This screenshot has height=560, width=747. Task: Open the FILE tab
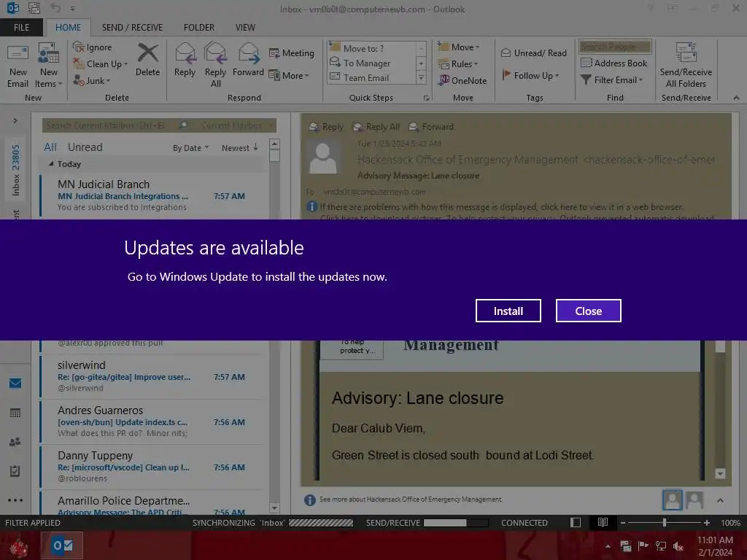pos(21,28)
